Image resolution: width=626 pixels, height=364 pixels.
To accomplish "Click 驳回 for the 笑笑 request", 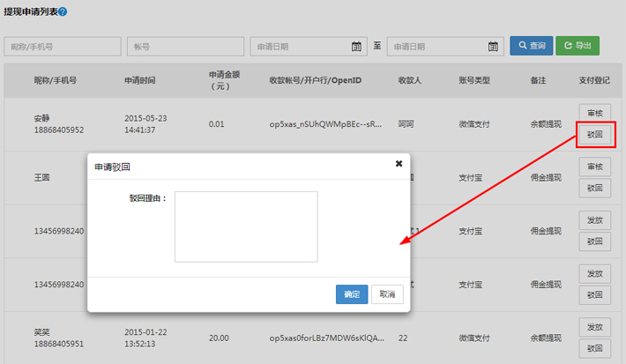I will (x=594, y=348).
